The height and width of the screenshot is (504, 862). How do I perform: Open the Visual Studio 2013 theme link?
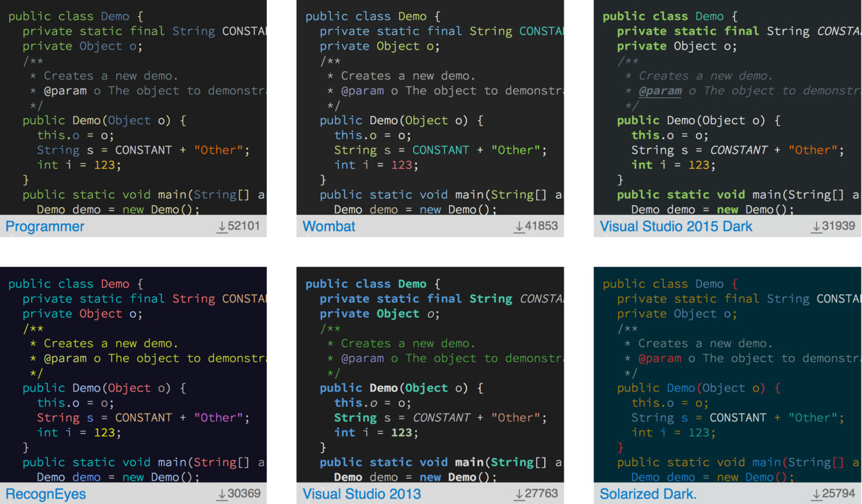[361, 494]
